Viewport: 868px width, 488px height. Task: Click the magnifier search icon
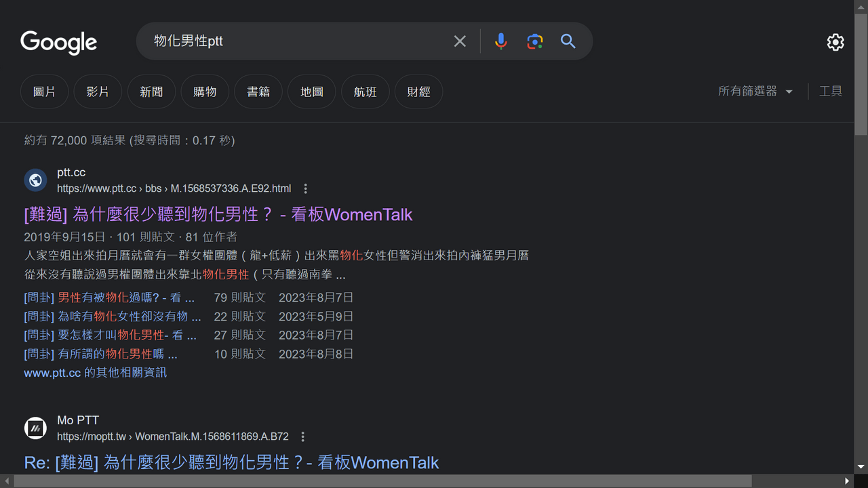click(x=568, y=41)
